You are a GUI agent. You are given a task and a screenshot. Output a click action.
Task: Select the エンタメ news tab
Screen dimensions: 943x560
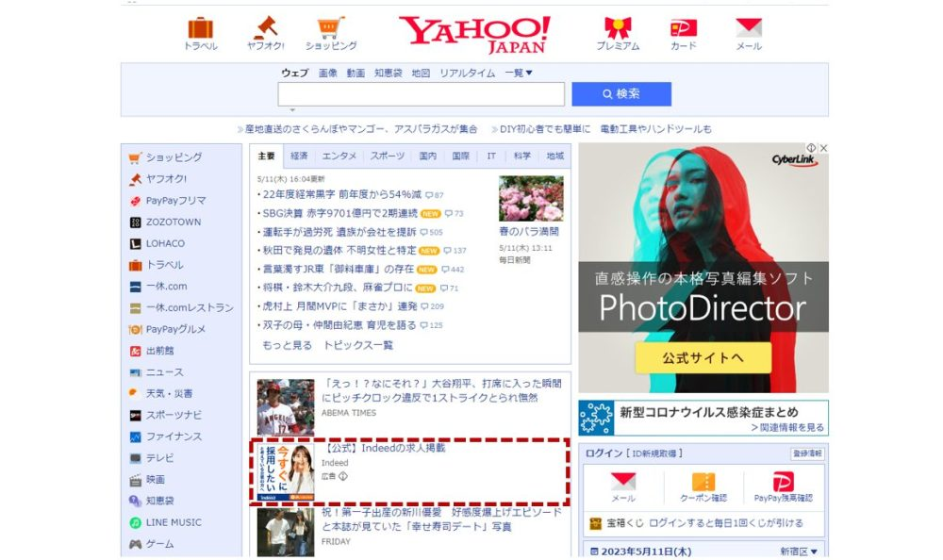coord(339,156)
